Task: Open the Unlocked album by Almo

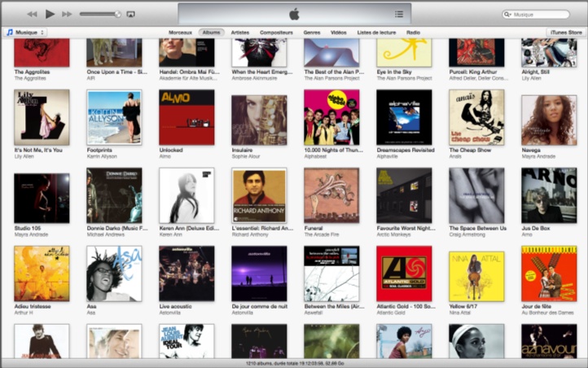Action: pyautogui.click(x=186, y=117)
